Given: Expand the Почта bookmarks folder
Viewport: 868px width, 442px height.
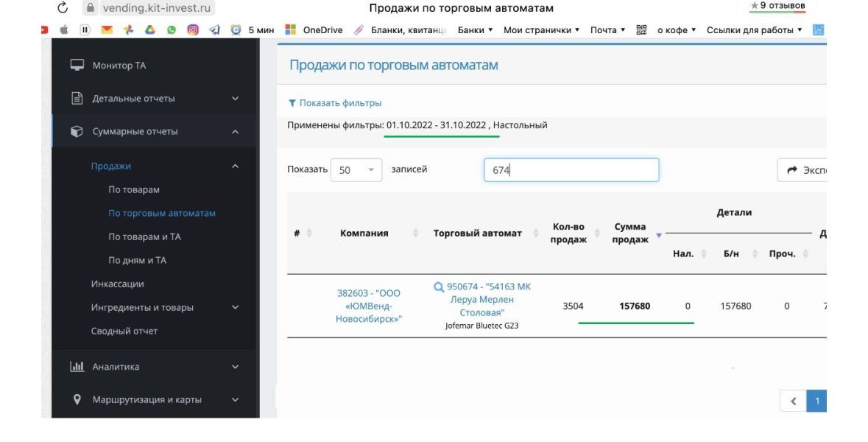Looking at the screenshot, I should pyautogui.click(x=608, y=30).
